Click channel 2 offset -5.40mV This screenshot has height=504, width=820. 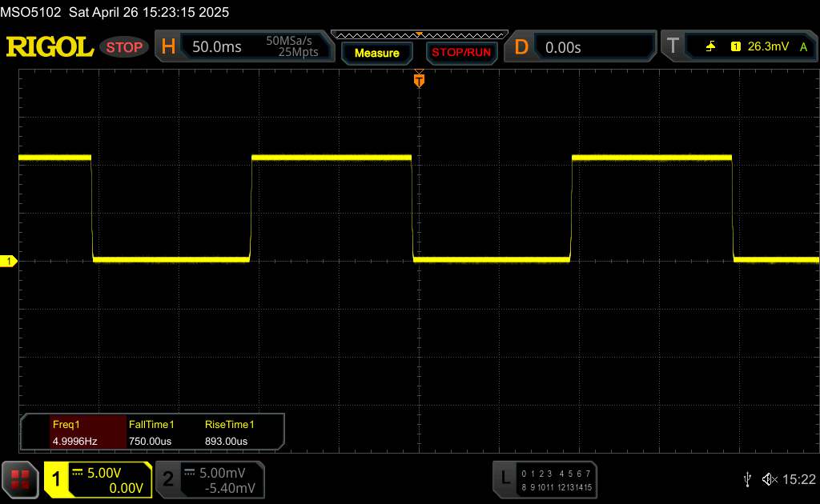230,488
